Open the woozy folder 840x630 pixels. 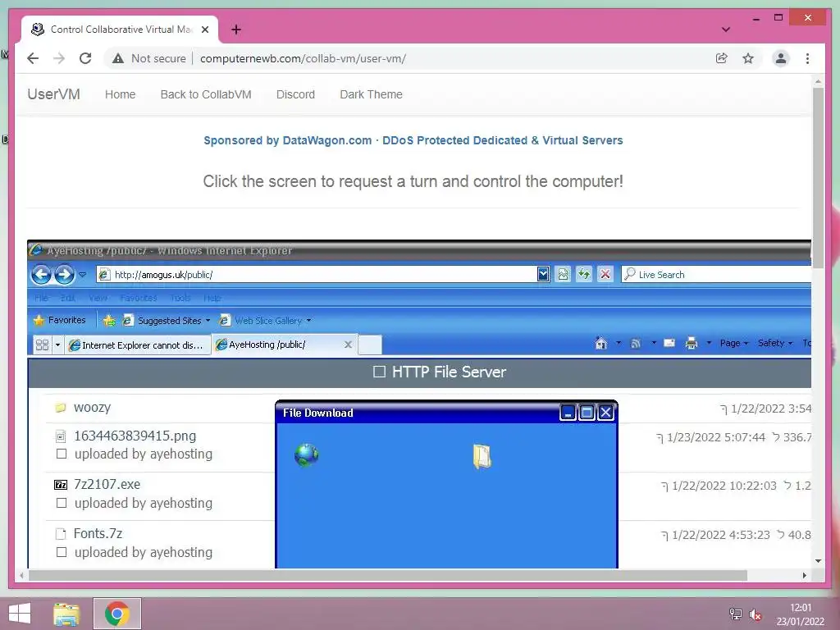pyautogui.click(x=92, y=408)
